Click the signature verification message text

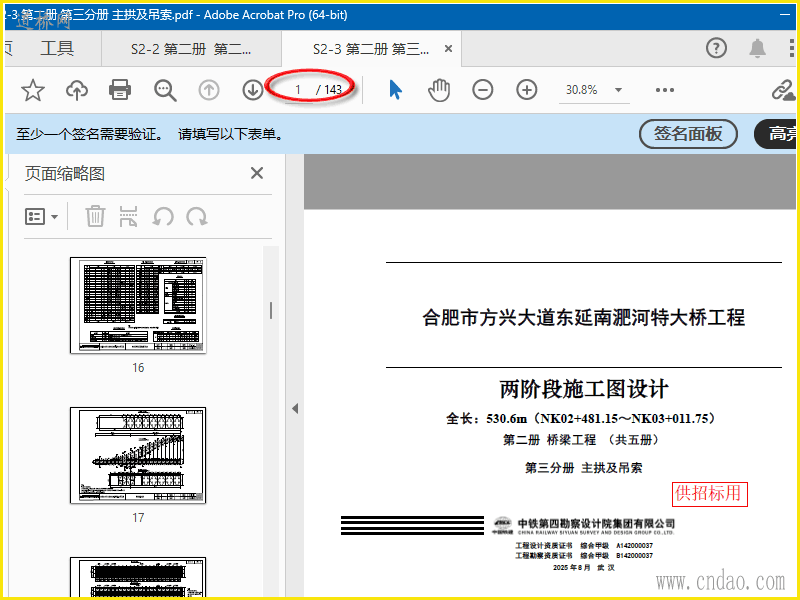point(149,134)
